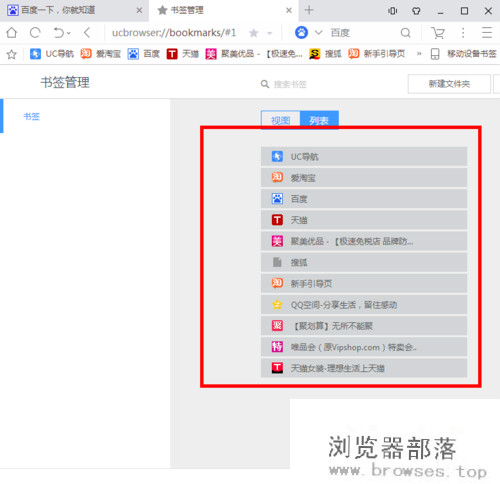Open 天猫 from the bookmarks bar
500x484 pixels.
click(183, 54)
